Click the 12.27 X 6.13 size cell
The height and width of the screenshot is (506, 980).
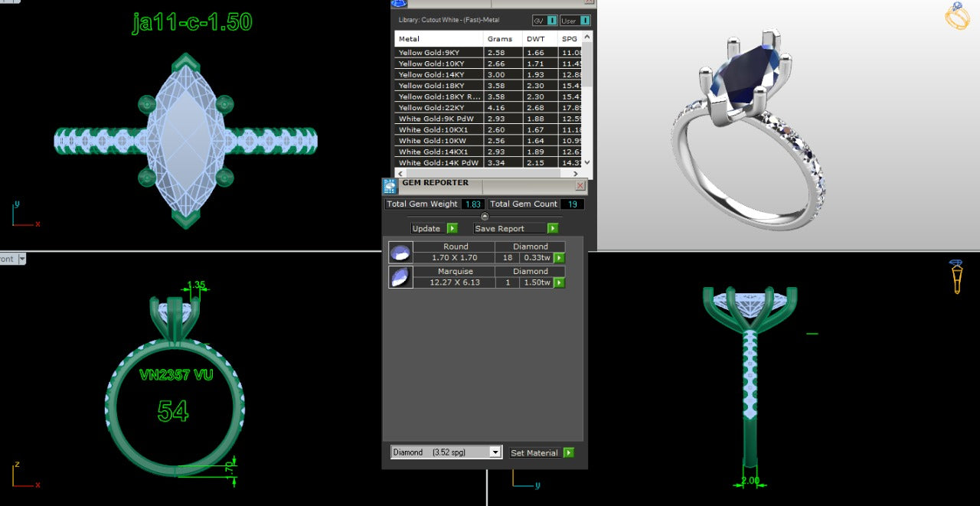point(455,282)
